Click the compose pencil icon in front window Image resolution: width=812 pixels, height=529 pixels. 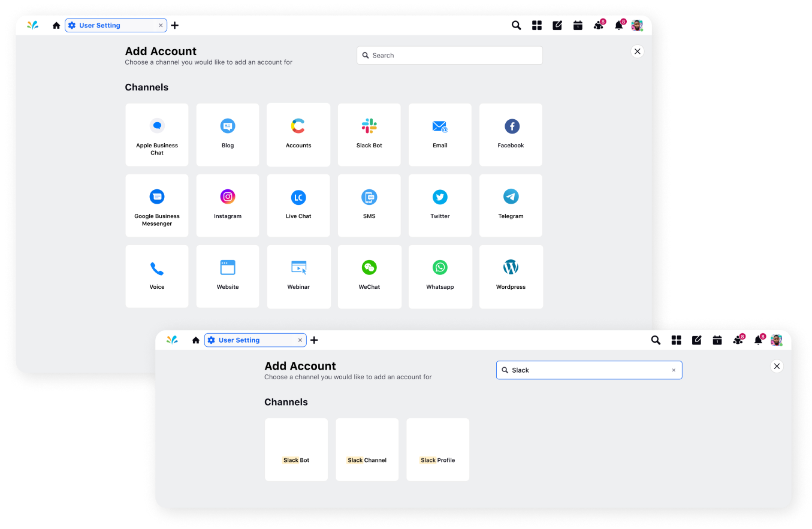(697, 340)
